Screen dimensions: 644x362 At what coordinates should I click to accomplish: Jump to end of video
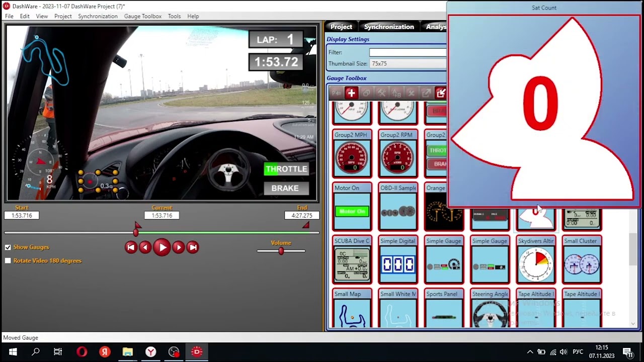[193, 247]
